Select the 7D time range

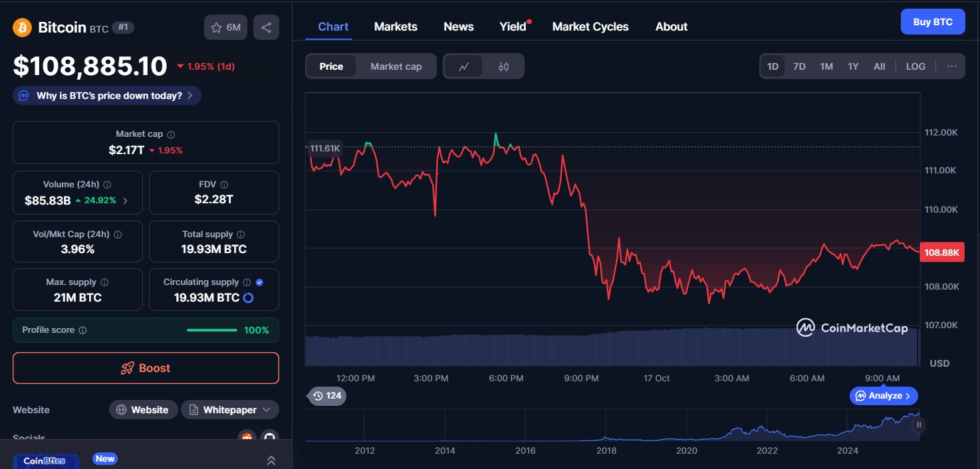click(x=799, y=66)
